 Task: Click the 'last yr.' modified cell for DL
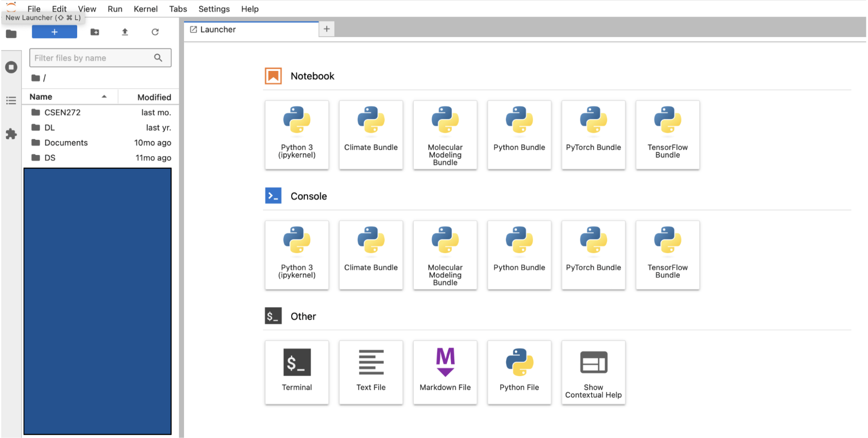158,127
